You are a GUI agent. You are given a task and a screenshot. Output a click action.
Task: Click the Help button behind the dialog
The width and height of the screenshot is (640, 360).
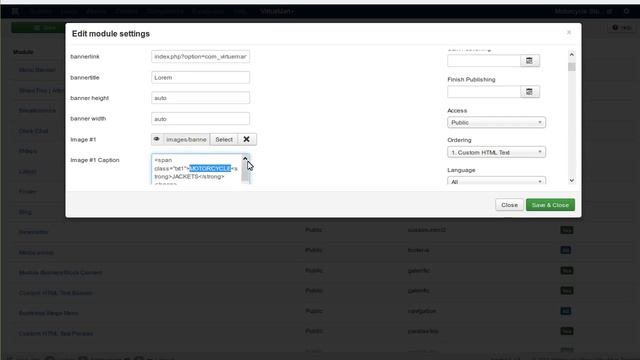(x=622, y=28)
